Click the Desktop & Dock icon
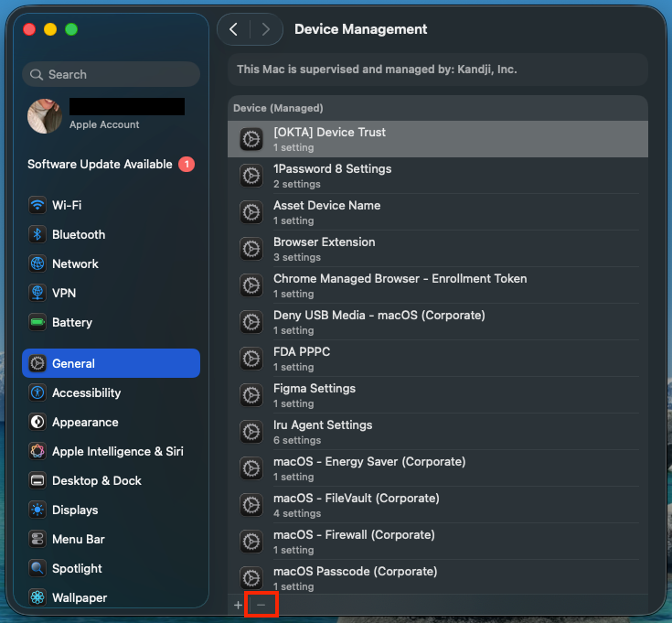This screenshot has width=672, height=623. [37, 480]
